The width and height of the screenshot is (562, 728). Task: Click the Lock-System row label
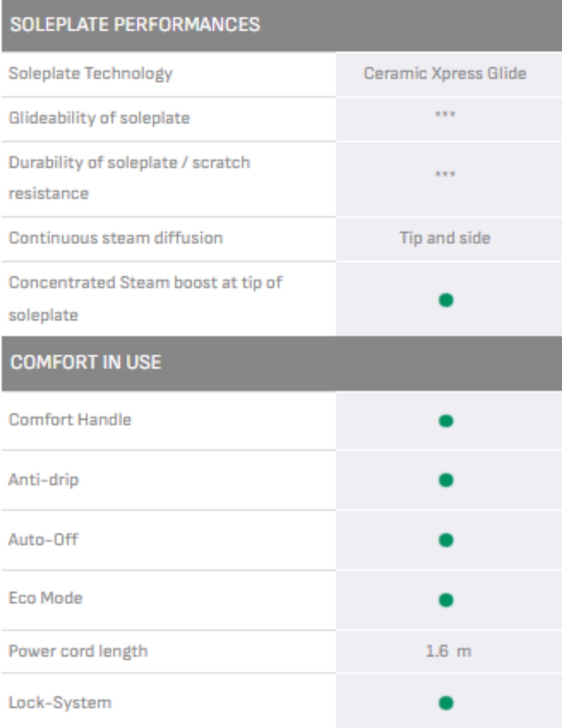(60, 703)
